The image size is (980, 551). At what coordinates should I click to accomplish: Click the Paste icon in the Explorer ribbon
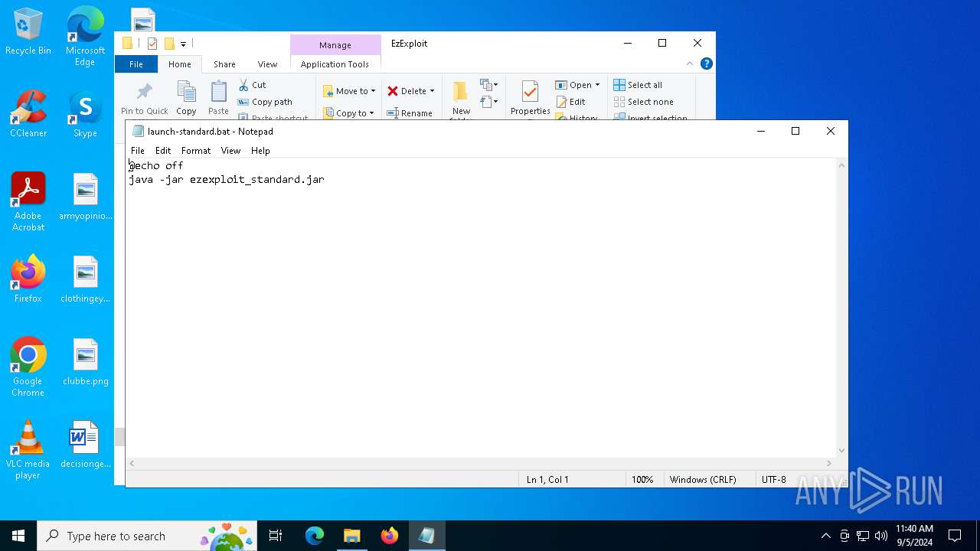pos(218,97)
